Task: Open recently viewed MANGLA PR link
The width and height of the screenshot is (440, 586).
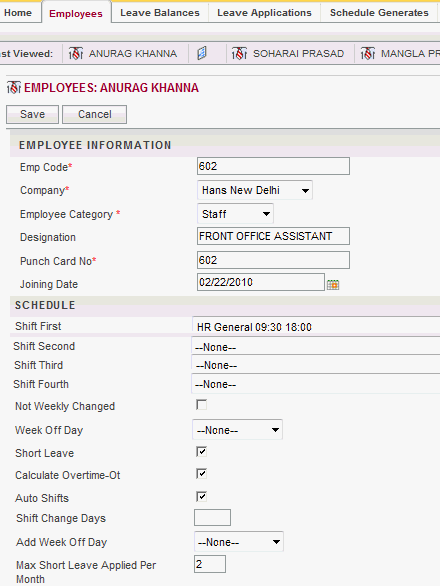Action: click(410, 54)
